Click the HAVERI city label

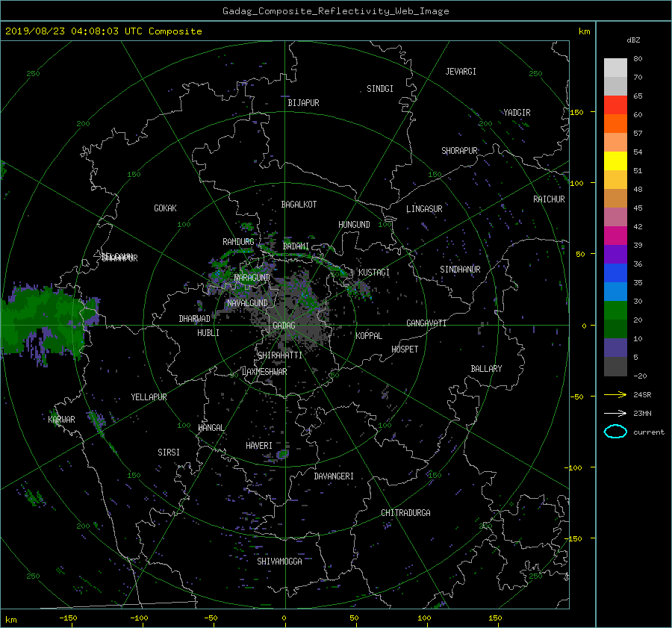[x=259, y=447]
